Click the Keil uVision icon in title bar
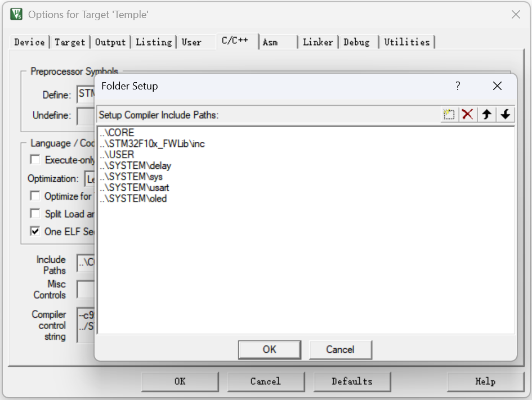 pos(16,14)
